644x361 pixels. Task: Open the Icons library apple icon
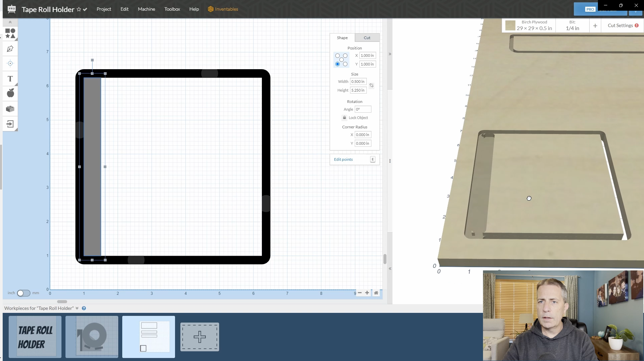10,93
